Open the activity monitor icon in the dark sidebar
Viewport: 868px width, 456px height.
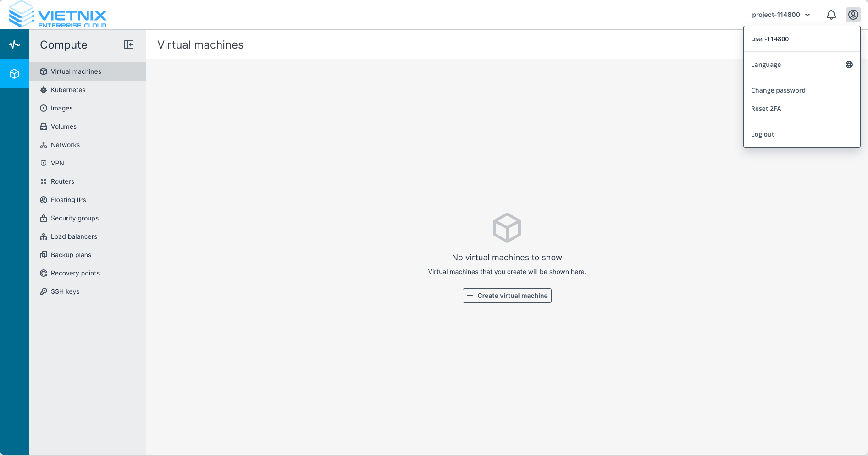(x=14, y=44)
